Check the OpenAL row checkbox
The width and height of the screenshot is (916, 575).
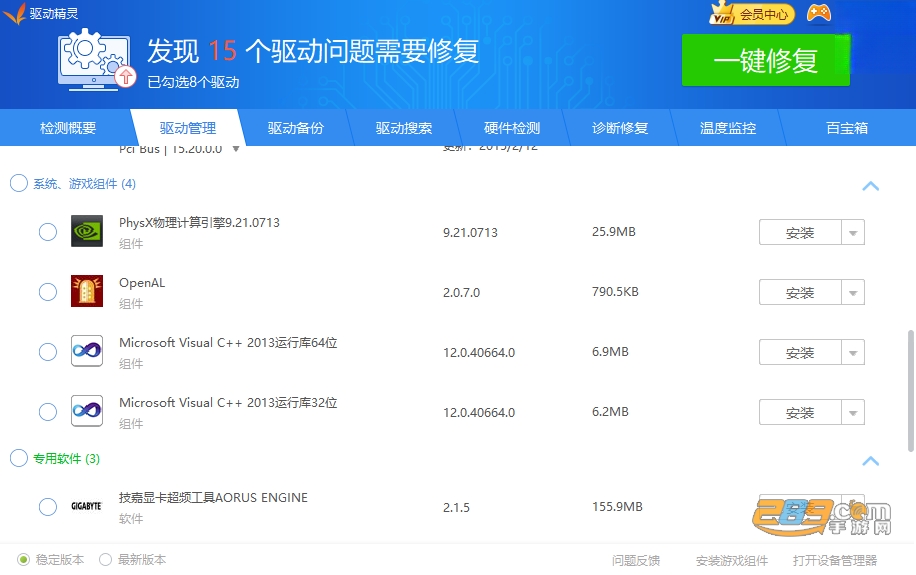click(x=48, y=292)
